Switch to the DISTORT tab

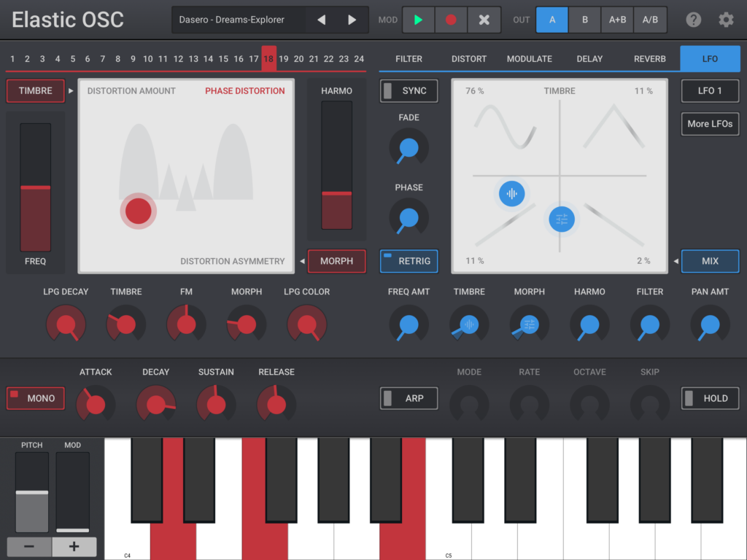[x=469, y=58]
